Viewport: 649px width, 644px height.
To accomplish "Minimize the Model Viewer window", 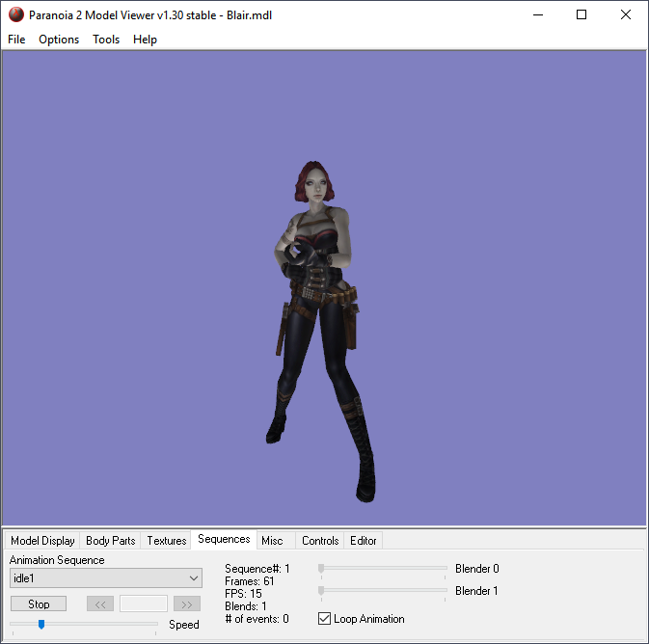I will (538, 14).
